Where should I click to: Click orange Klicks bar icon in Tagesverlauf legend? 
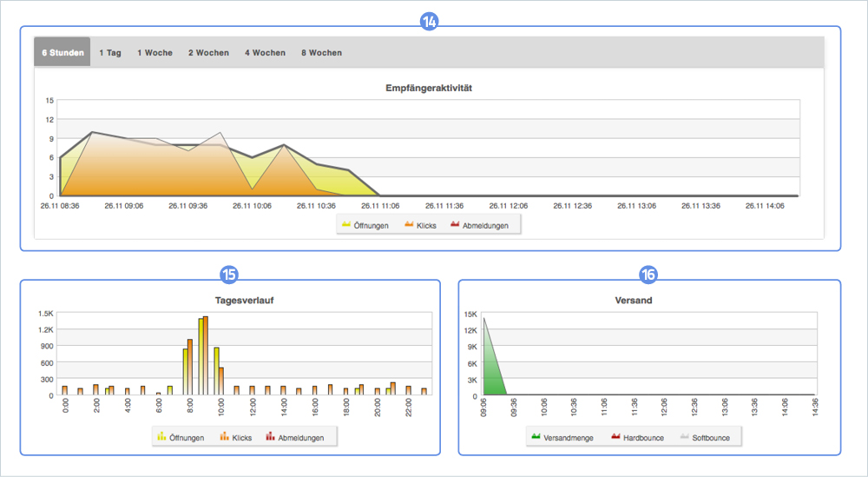click(x=224, y=436)
